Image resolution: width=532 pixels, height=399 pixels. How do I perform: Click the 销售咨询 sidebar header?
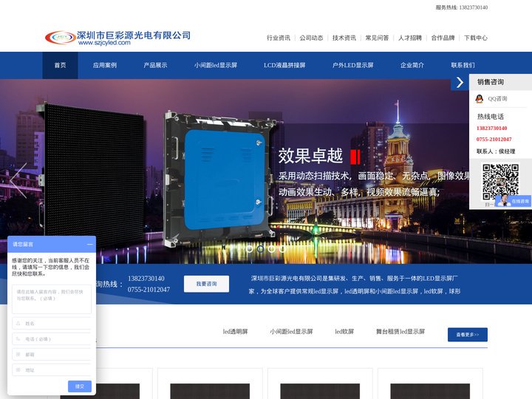point(500,82)
